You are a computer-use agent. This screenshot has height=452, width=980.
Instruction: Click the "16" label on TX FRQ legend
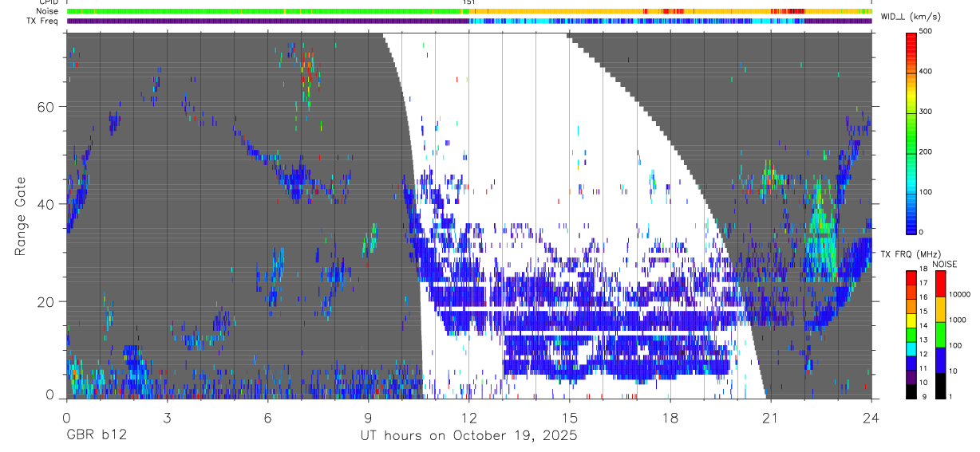pyautogui.click(x=923, y=297)
